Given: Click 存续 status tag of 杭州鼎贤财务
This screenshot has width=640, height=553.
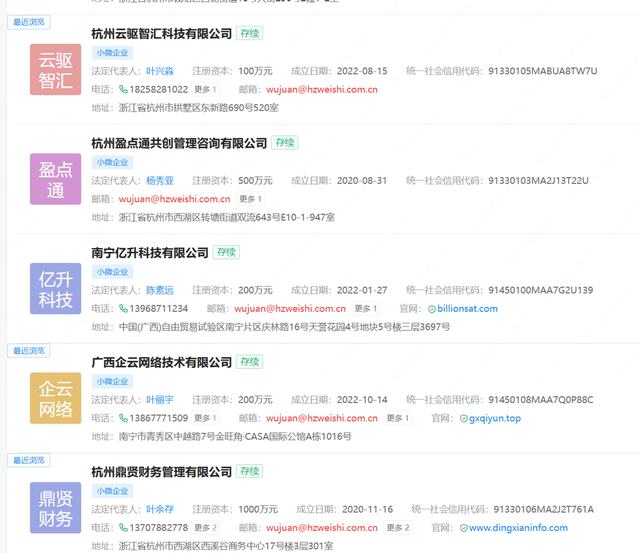Looking at the screenshot, I should [x=249, y=471].
